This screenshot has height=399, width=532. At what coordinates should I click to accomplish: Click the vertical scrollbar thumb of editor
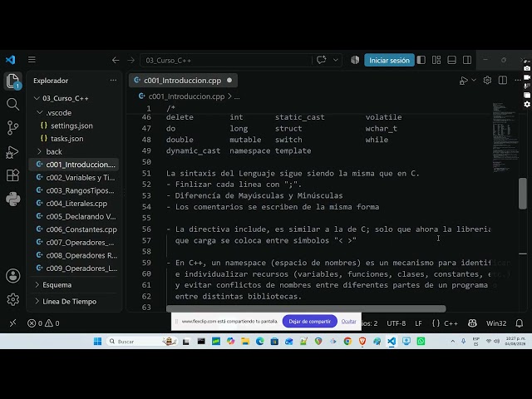[x=523, y=194]
